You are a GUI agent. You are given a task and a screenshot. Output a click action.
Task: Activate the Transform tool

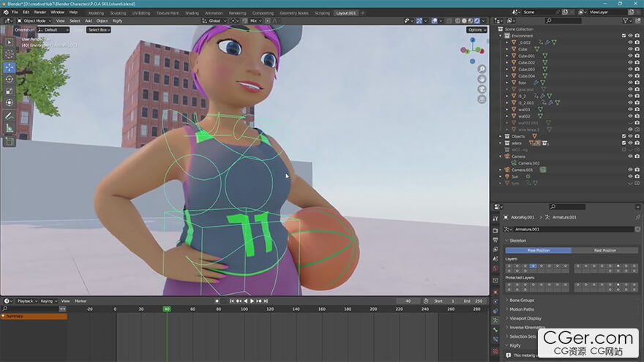coord(10,102)
